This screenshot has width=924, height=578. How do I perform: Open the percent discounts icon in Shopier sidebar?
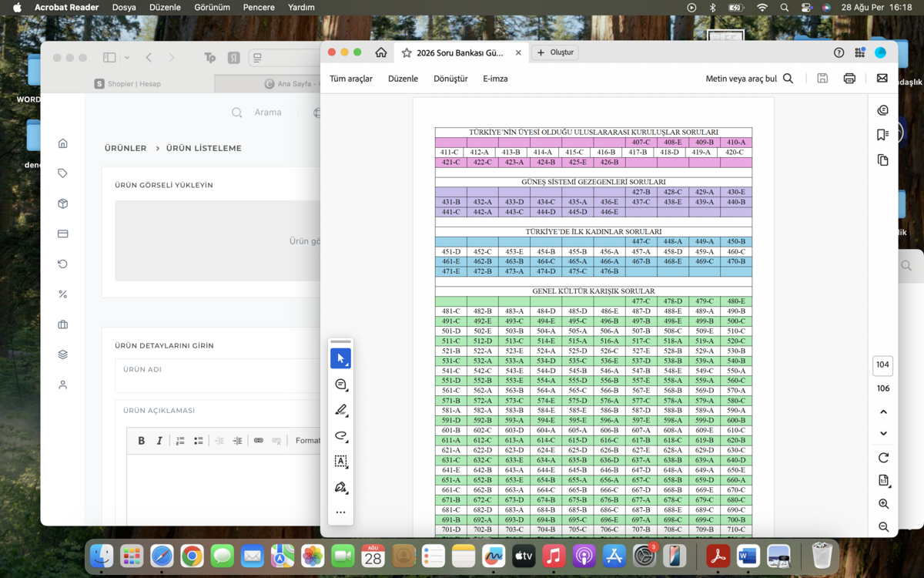pos(63,294)
